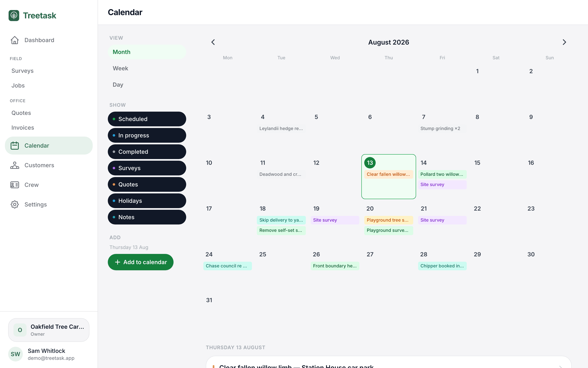The height and width of the screenshot is (368, 588).
Task: Click the Oakfield organisation O avatar
Action: (20, 330)
